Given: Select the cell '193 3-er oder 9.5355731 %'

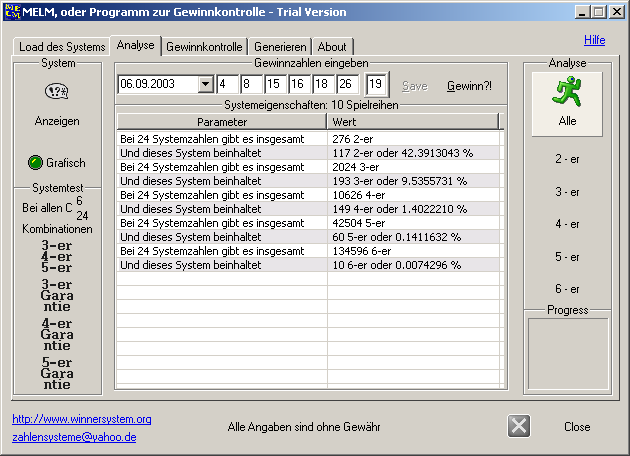Looking at the screenshot, I should [413, 181].
